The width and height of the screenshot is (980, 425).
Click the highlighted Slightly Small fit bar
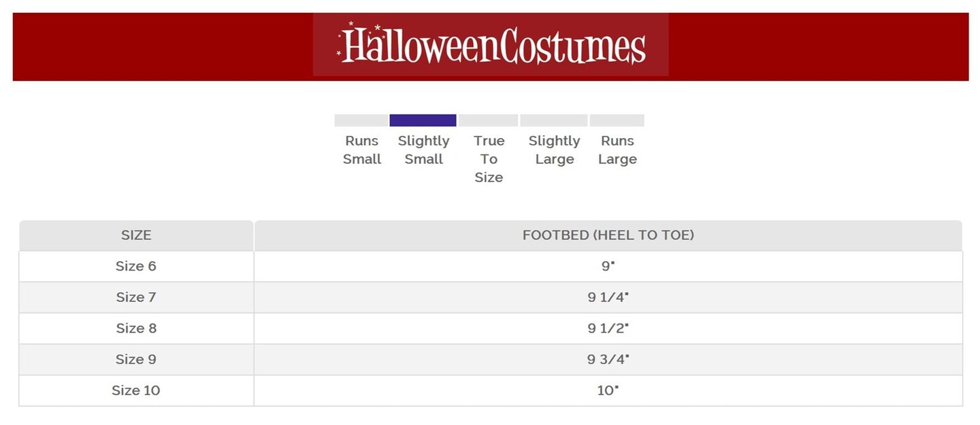(423, 120)
